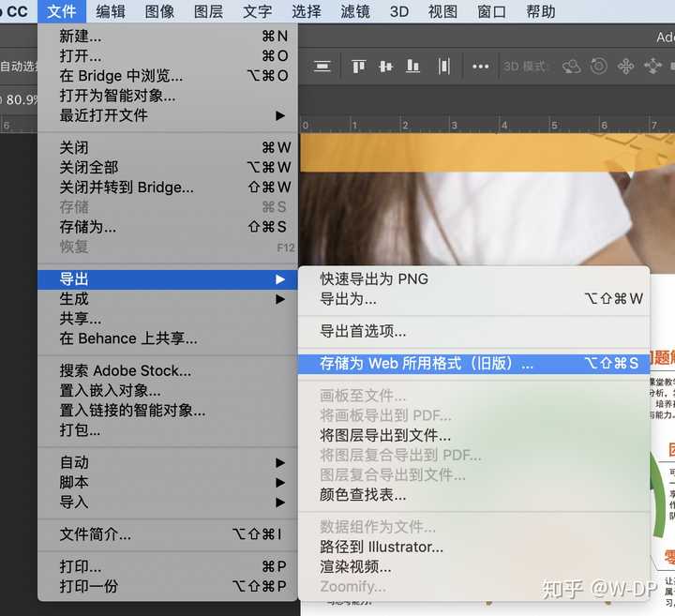
Task: Select 颜色查找表...
Action: click(x=473, y=495)
